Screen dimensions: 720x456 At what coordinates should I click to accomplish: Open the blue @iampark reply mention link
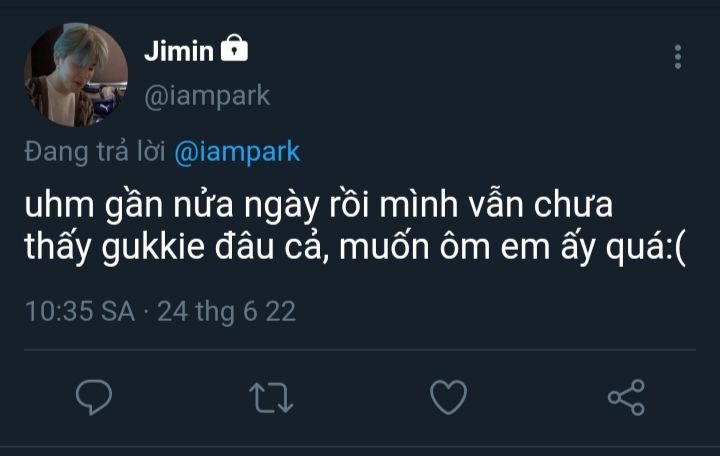[237, 152]
